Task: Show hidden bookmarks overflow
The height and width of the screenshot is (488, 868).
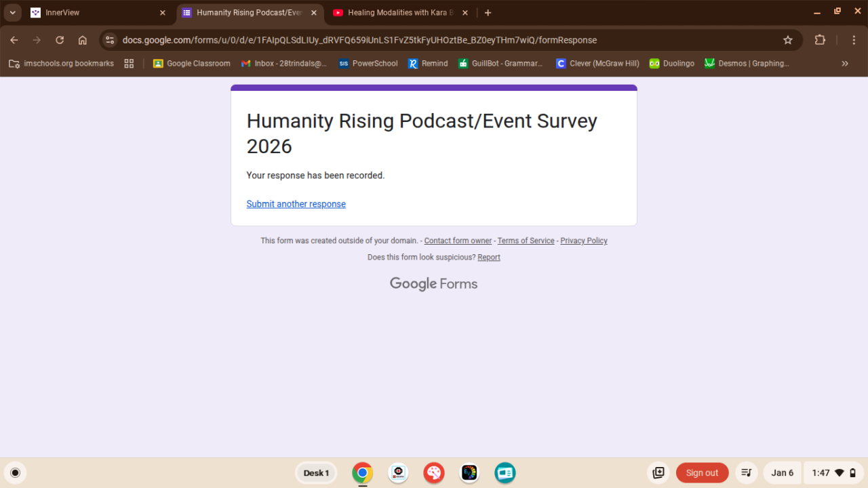Action: pos(845,64)
